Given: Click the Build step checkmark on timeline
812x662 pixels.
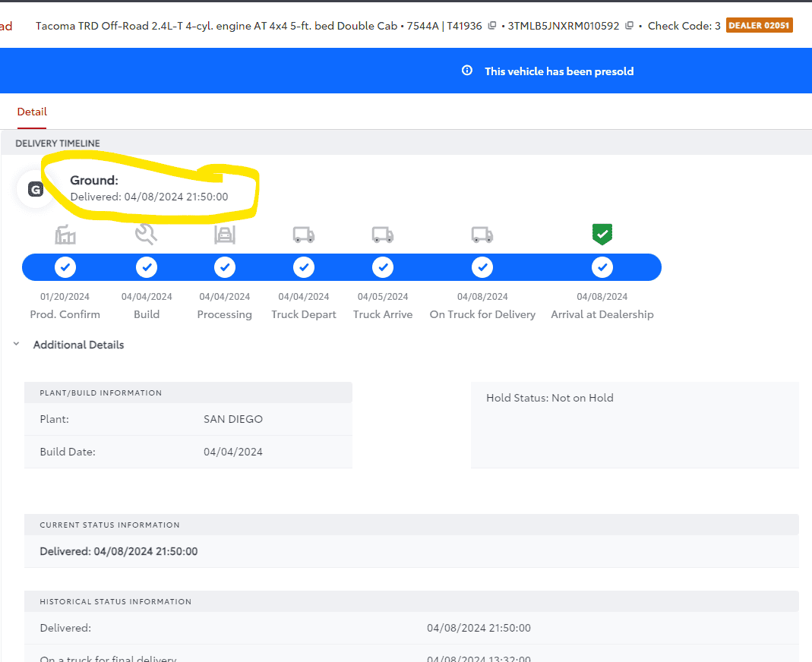Looking at the screenshot, I should tap(147, 267).
